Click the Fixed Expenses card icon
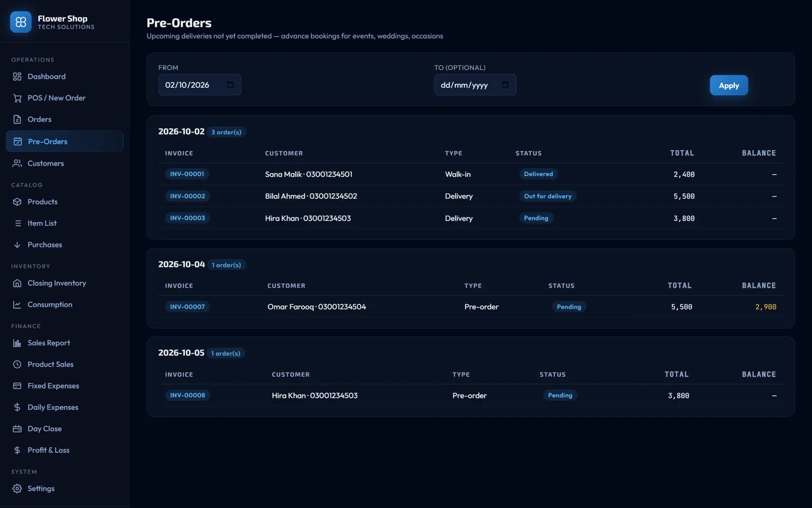 click(17, 386)
